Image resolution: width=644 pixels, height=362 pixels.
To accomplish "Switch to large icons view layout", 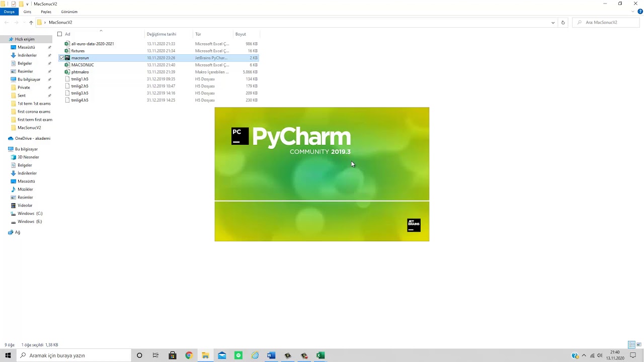I will (x=639, y=345).
